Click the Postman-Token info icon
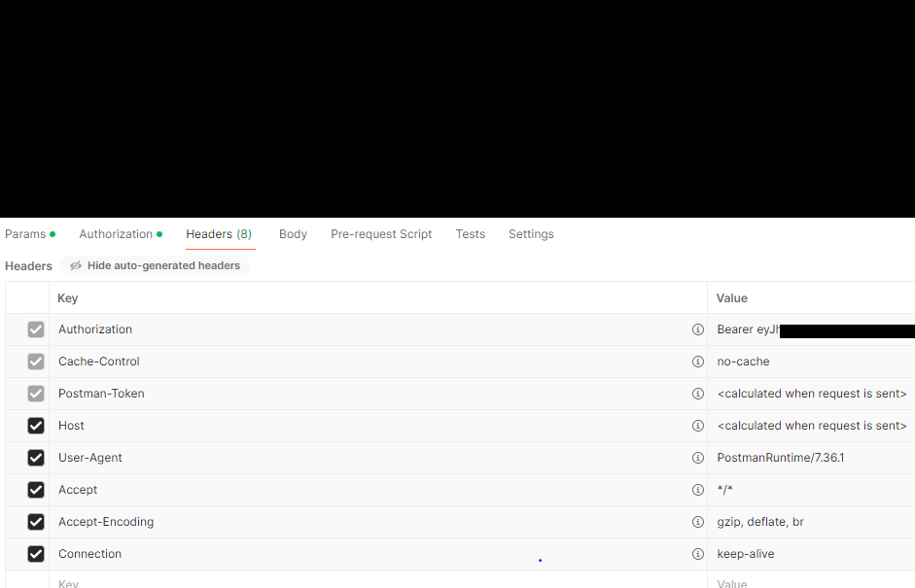915x588 pixels. coord(697,394)
